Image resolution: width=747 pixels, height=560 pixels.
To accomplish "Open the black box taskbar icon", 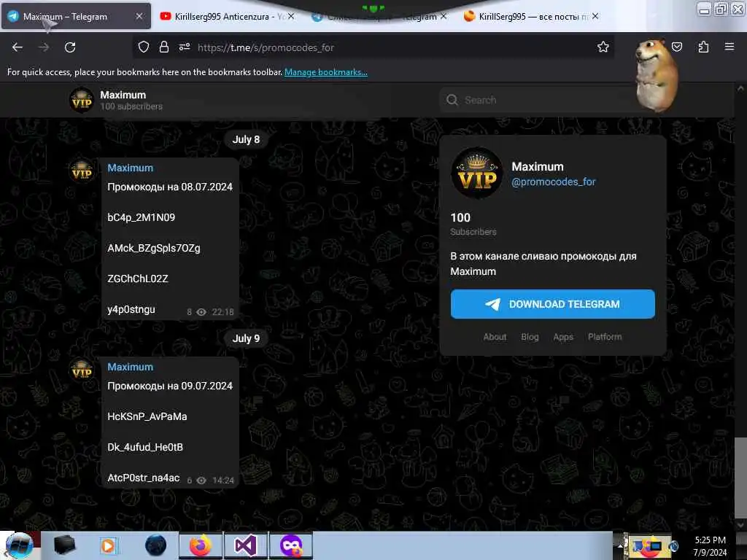I will tap(64, 545).
